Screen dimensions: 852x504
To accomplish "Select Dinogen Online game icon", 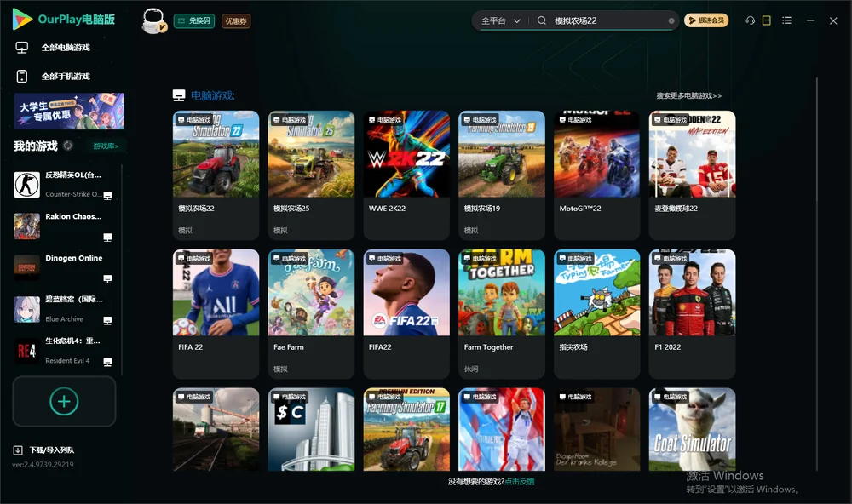I will (26, 267).
